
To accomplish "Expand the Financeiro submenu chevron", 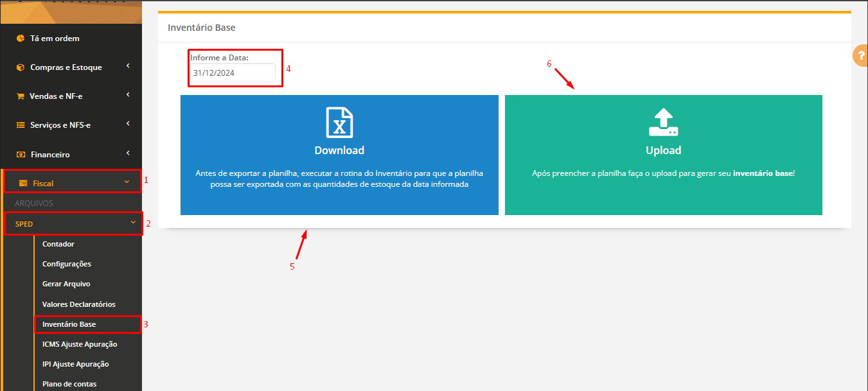I will pyautogui.click(x=128, y=153).
